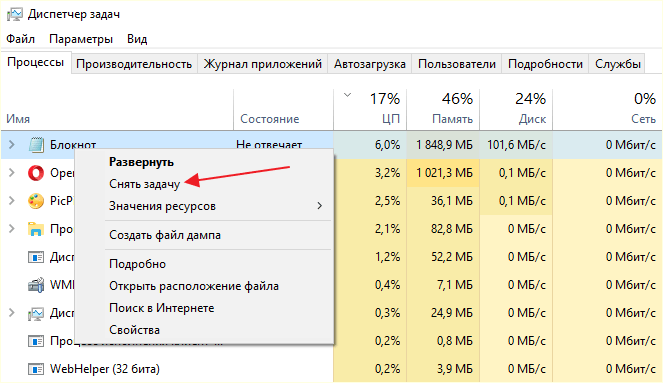
Task: Expand the Блокнот process group
Action: [12, 145]
